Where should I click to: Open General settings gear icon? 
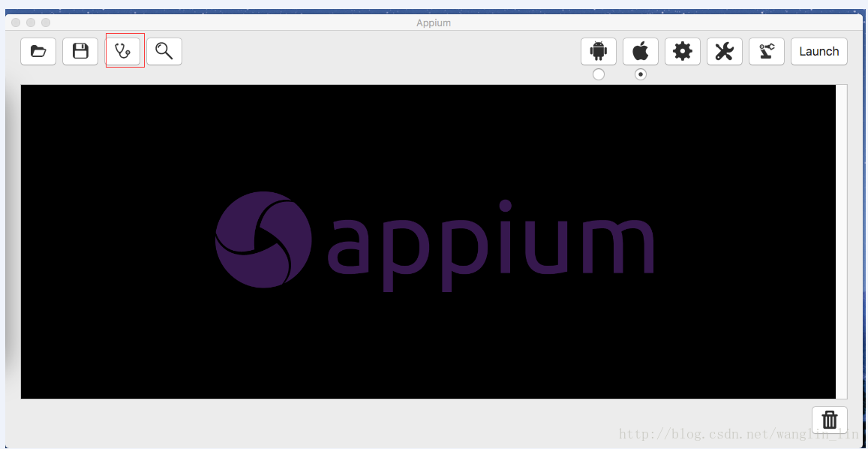(683, 52)
